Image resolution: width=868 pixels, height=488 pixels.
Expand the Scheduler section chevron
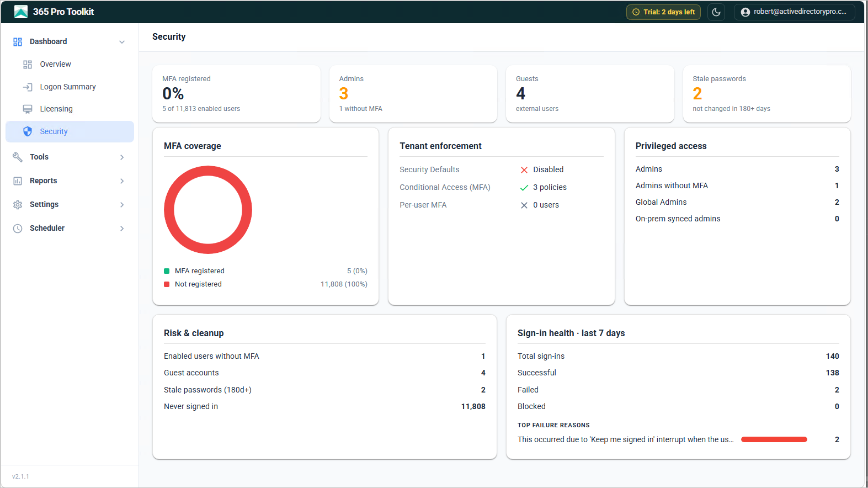[122, 229]
